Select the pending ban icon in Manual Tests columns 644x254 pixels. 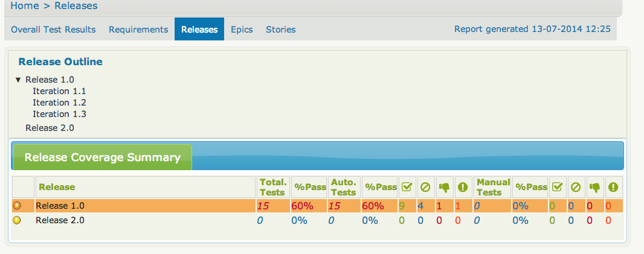(576, 187)
